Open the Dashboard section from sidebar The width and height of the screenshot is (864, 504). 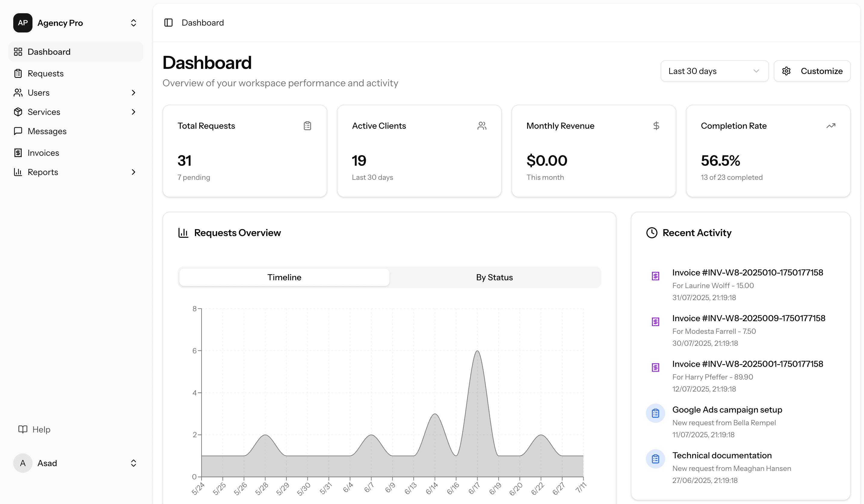[x=49, y=51]
